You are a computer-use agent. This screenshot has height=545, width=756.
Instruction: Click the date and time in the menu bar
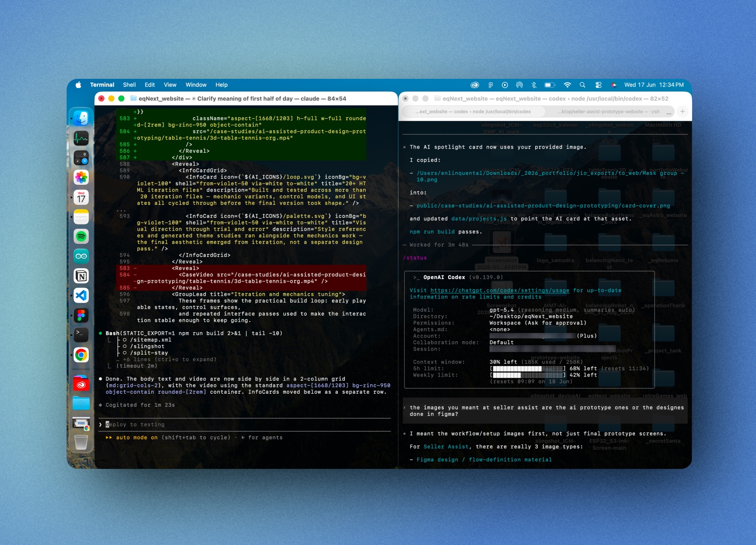(x=654, y=85)
